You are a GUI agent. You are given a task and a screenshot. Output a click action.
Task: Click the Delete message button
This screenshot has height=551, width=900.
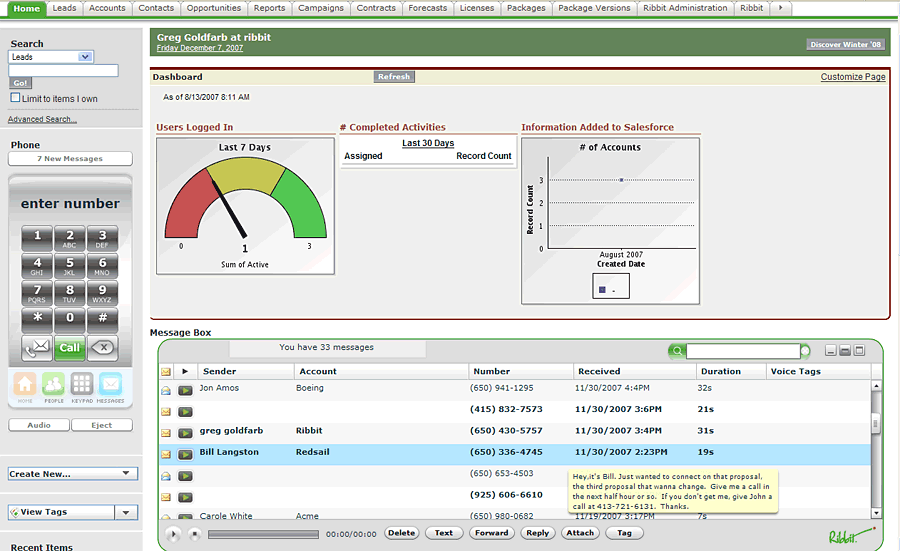click(401, 533)
